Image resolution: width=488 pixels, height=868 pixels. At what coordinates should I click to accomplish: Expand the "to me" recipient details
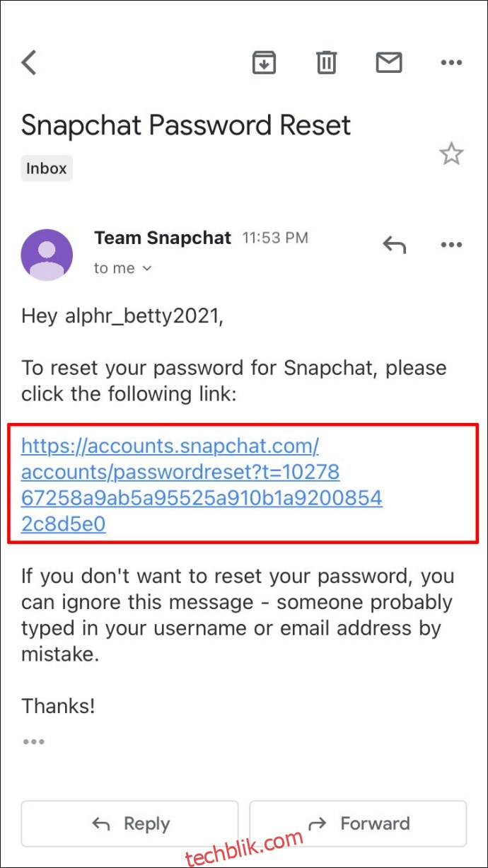tap(123, 269)
